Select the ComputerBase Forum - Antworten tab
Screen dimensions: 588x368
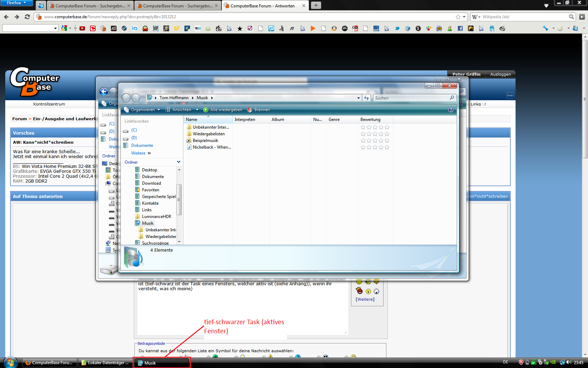265,6
